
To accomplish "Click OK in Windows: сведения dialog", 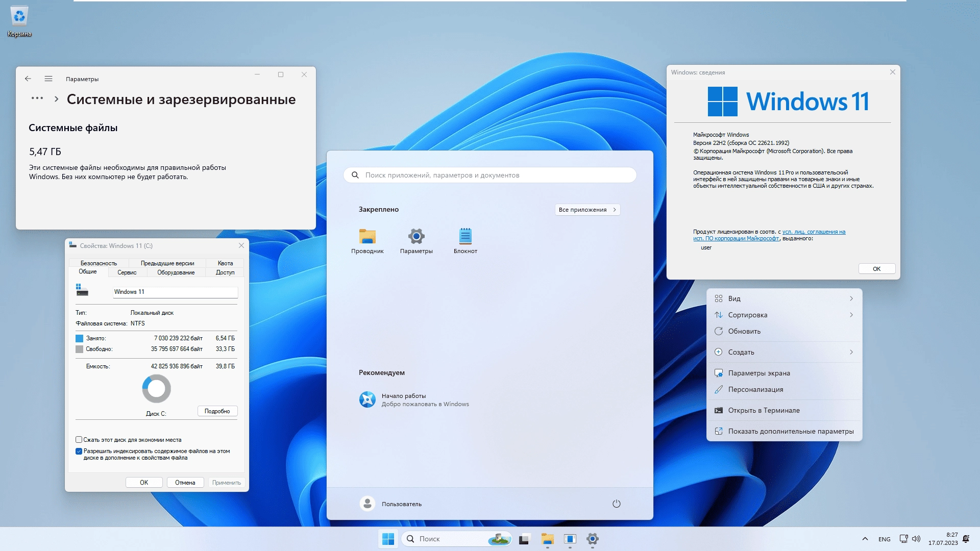I will pyautogui.click(x=877, y=269).
